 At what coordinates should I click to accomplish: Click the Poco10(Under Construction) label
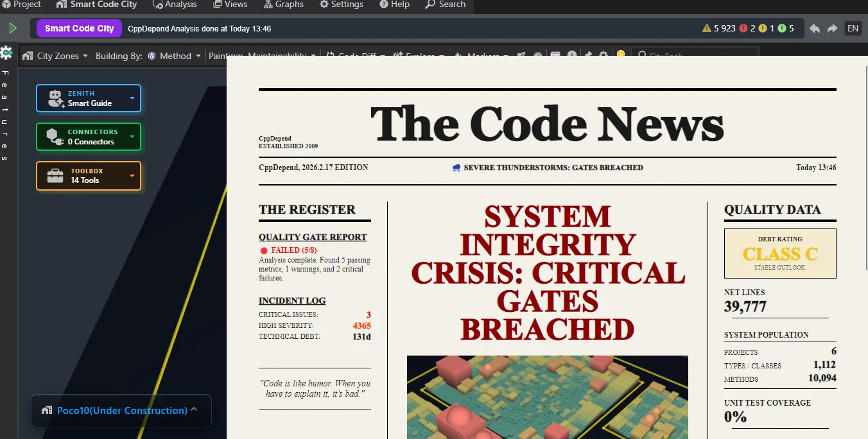(122, 411)
